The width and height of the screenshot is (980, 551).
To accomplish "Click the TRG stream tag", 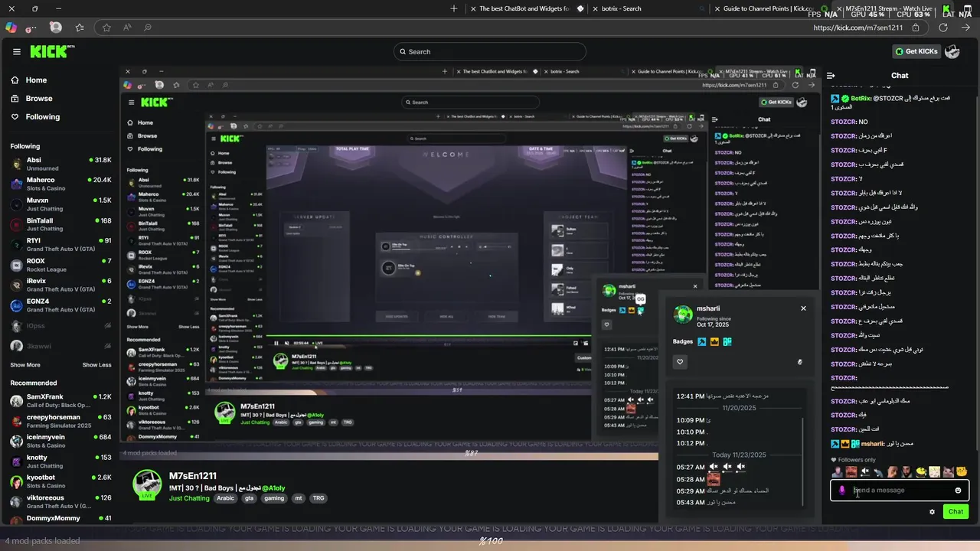I will pyautogui.click(x=318, y=498).
